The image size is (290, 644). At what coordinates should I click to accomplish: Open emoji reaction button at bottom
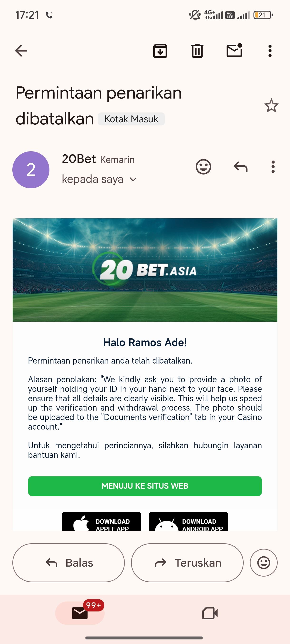coord(264,563)
